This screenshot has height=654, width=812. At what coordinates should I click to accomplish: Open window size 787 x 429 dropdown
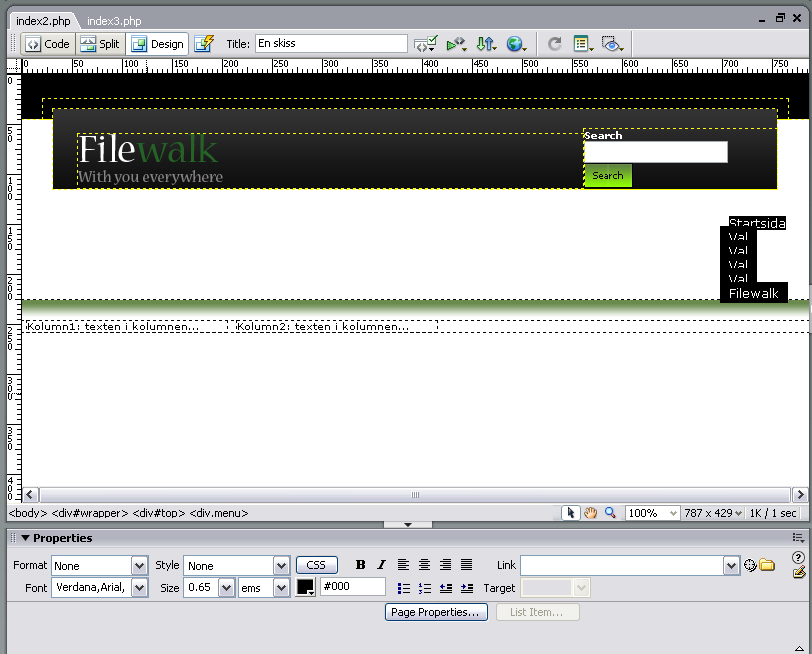pyautogui.click(x=713, y=513)
